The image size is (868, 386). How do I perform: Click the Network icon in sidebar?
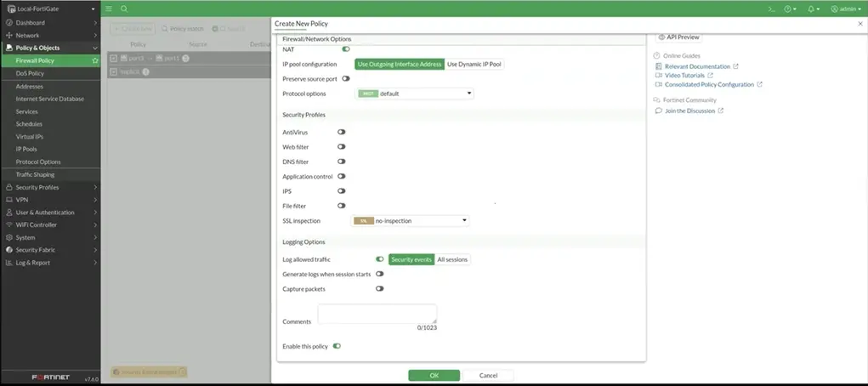point(9,36)
